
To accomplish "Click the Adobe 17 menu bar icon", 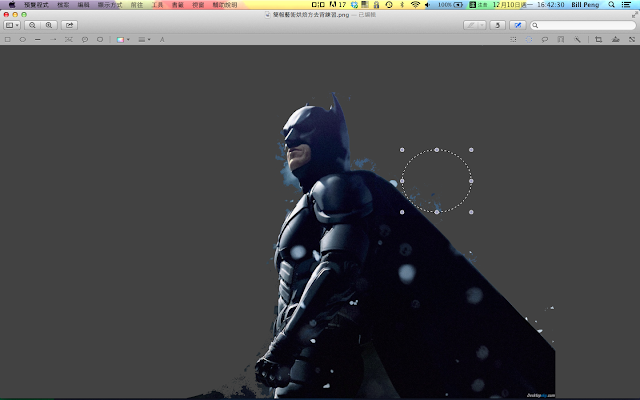I will pos(338,4).
